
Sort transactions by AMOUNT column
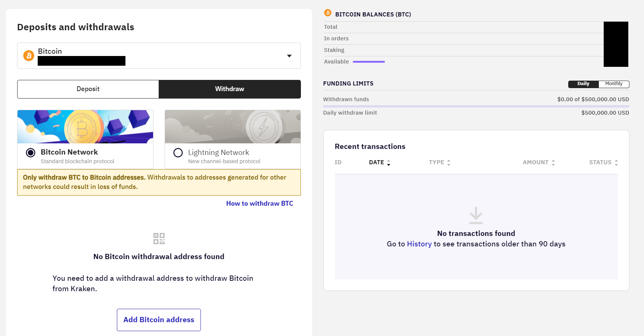pyautogui.click(x=539, y=162)
